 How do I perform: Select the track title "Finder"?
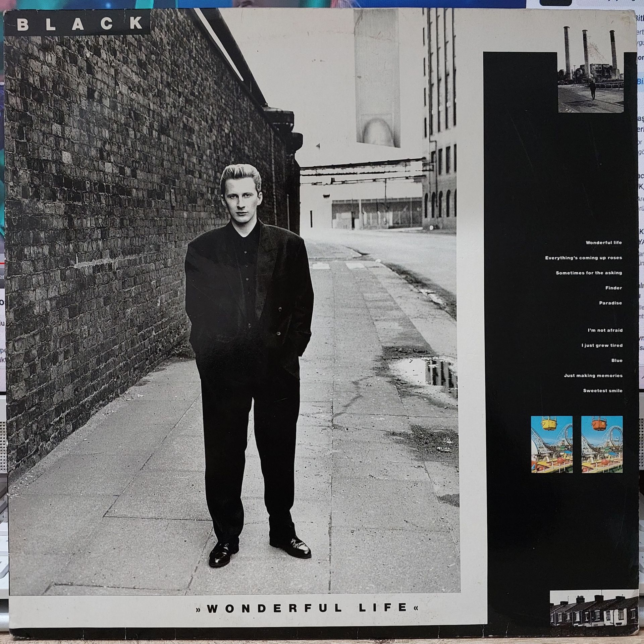(614, 288)
